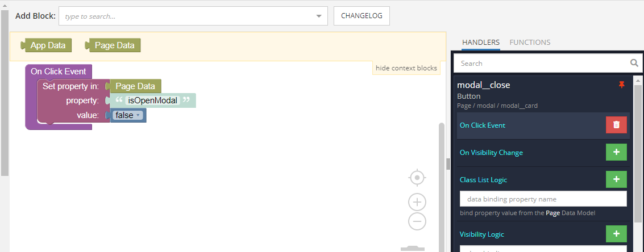The image size is (644, 252).
Task: Expand the Add Block search dropdown arrow
Action: (x=319, y=16)
